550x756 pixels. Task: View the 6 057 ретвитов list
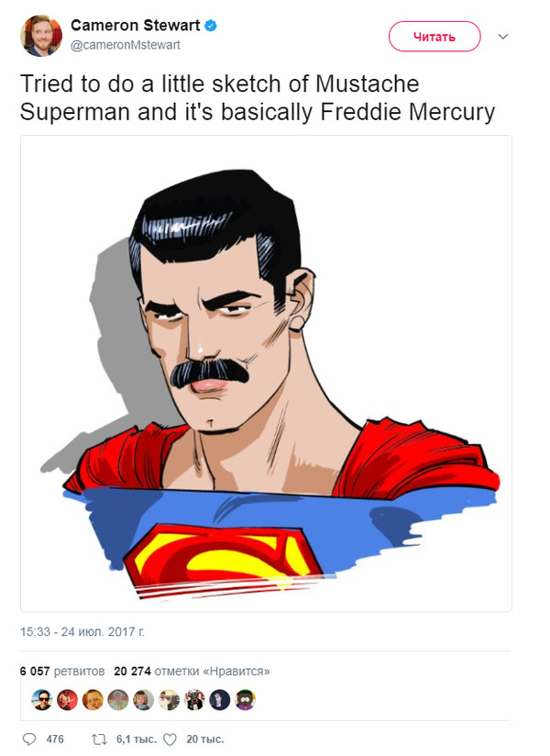tap(60, 671)
